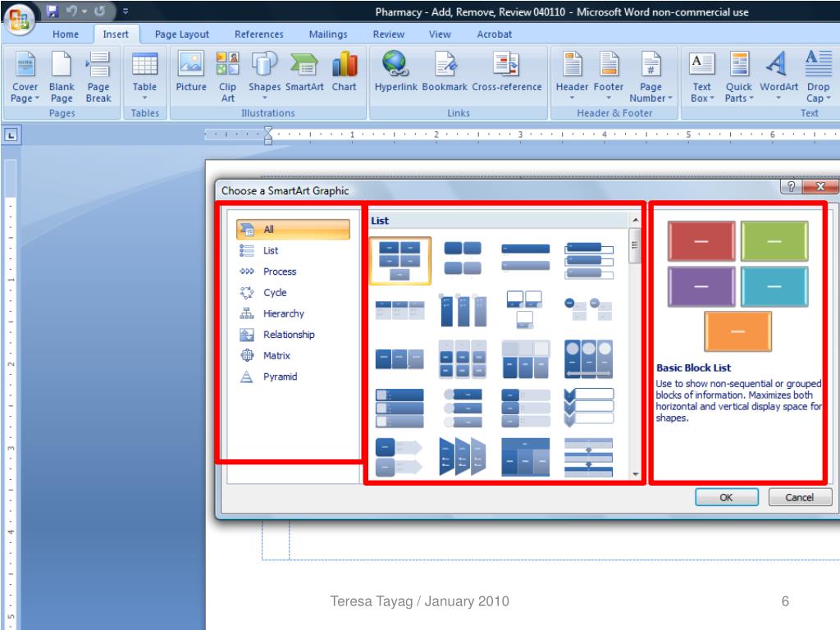This screenshot has width=840, height=630.
Task: Add a Bookmark
Action: (x=445, y=71)
